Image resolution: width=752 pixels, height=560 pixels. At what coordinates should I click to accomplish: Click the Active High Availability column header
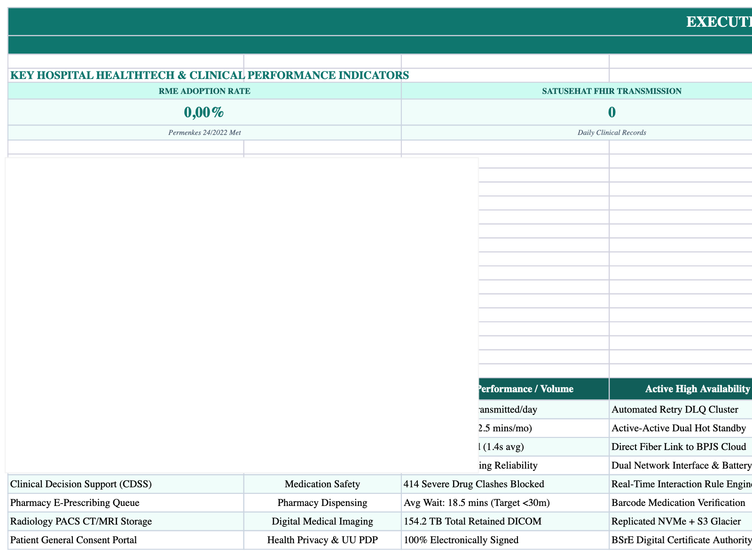click(681, 389)
